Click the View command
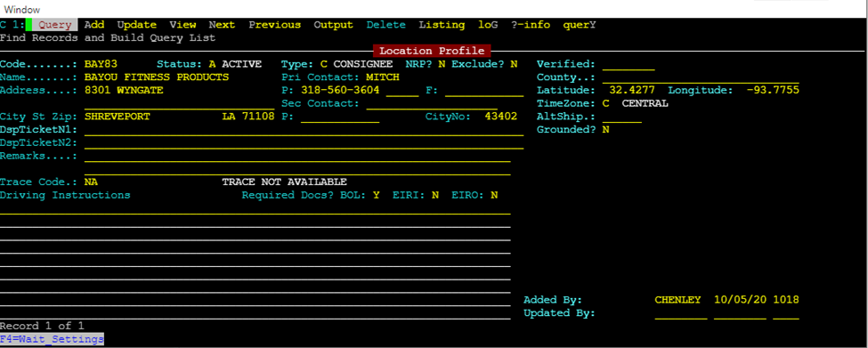This screenshot has width=868, height=348. 183,25
